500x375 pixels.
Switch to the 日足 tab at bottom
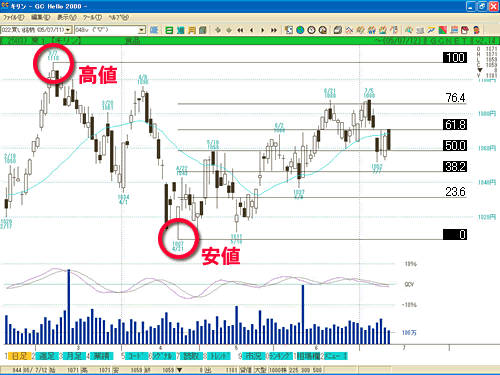(x=19, y=356)
